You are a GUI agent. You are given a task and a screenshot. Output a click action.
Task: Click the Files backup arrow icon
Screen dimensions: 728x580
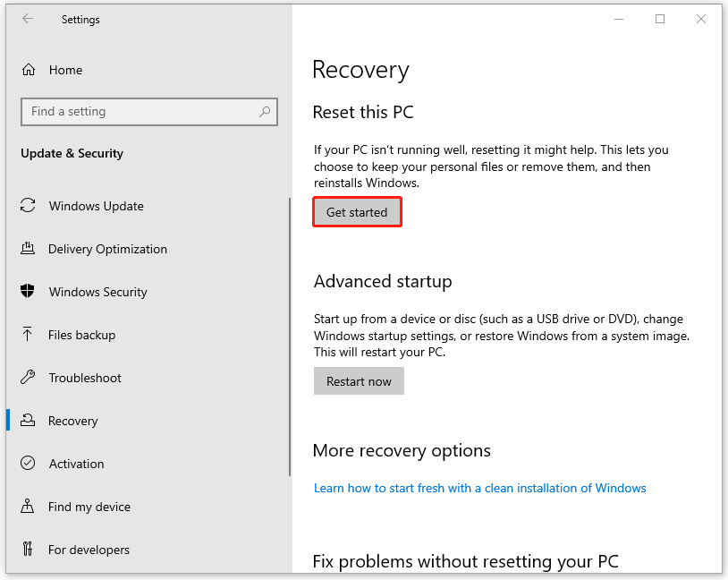coord(28,335)
